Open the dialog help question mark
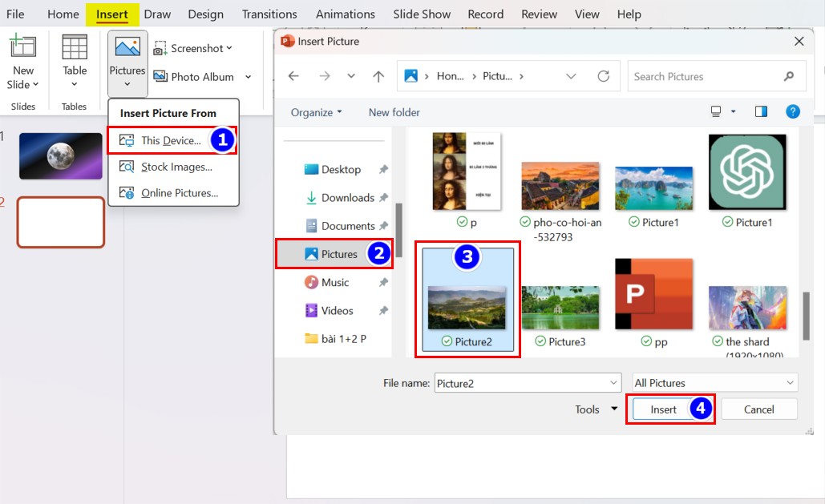The width and height of the screenshot is (825, 504). [793, 112]
